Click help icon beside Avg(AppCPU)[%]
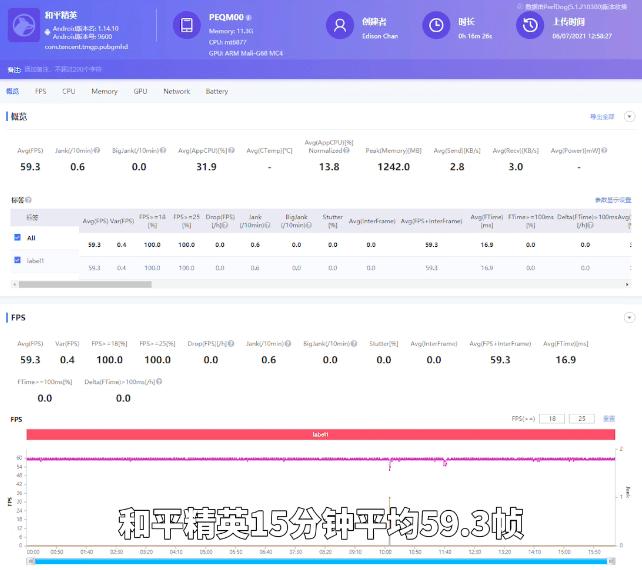Viewport: 642px width, 570px height. point(232,150)
